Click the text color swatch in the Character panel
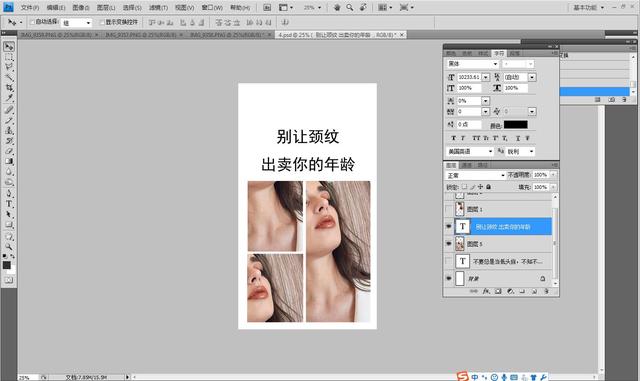The height and width of the screenshot is (381, 640). point(516,125)
